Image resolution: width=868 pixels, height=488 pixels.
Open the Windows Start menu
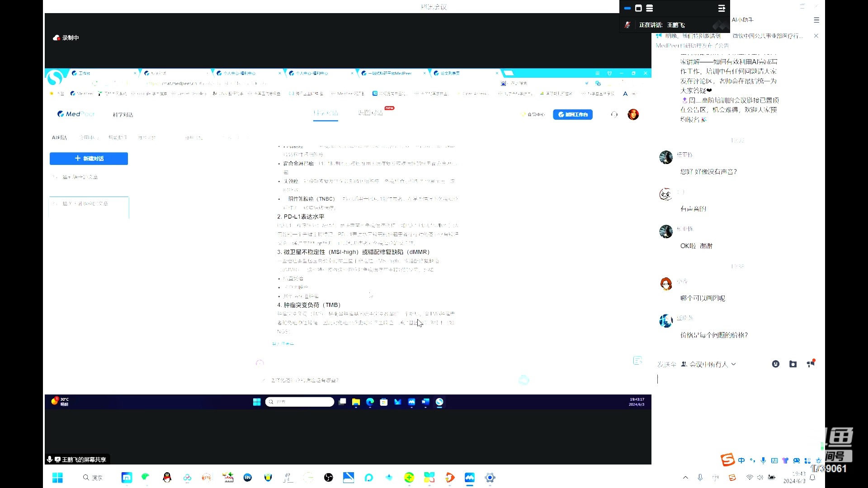(57, 478)
